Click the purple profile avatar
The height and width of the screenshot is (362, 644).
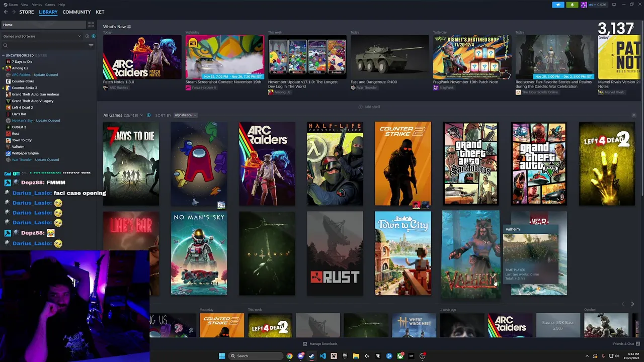(584, 5)
